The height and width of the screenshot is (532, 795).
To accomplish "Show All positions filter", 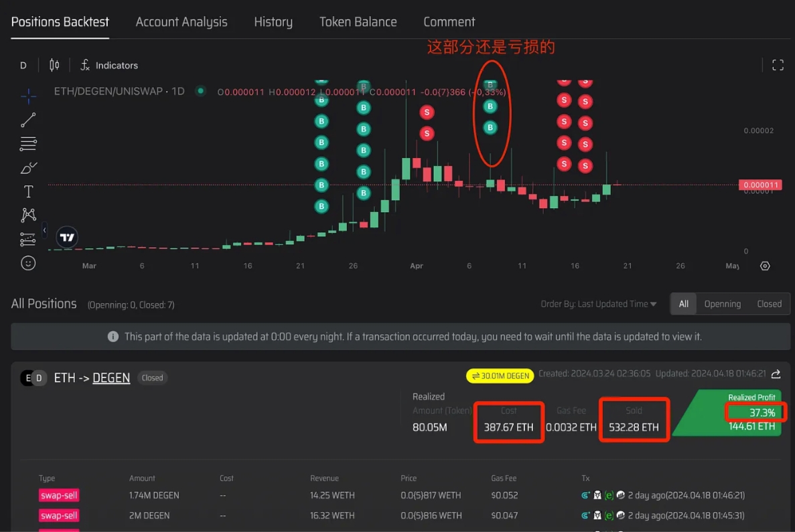I will (x=683, y=304).
